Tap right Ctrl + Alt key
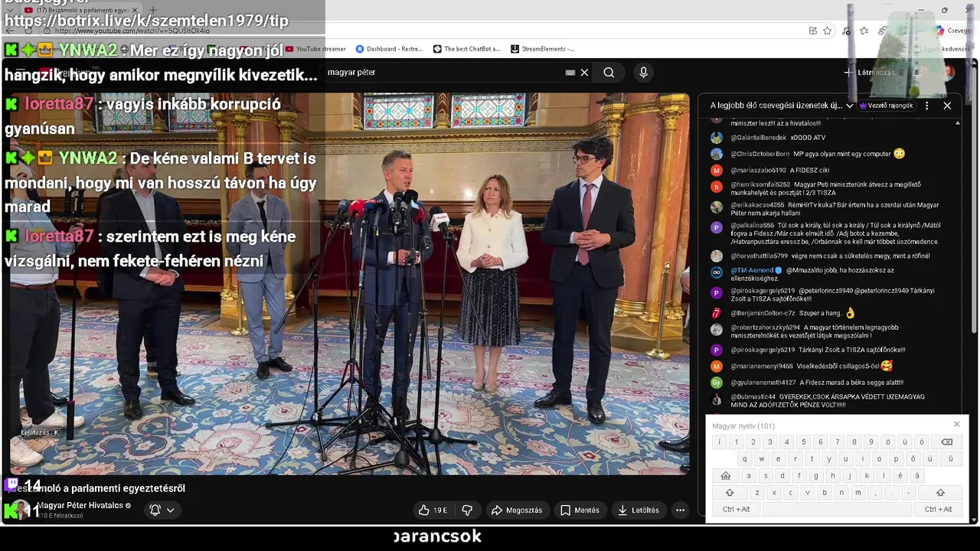 pos(938,509)
